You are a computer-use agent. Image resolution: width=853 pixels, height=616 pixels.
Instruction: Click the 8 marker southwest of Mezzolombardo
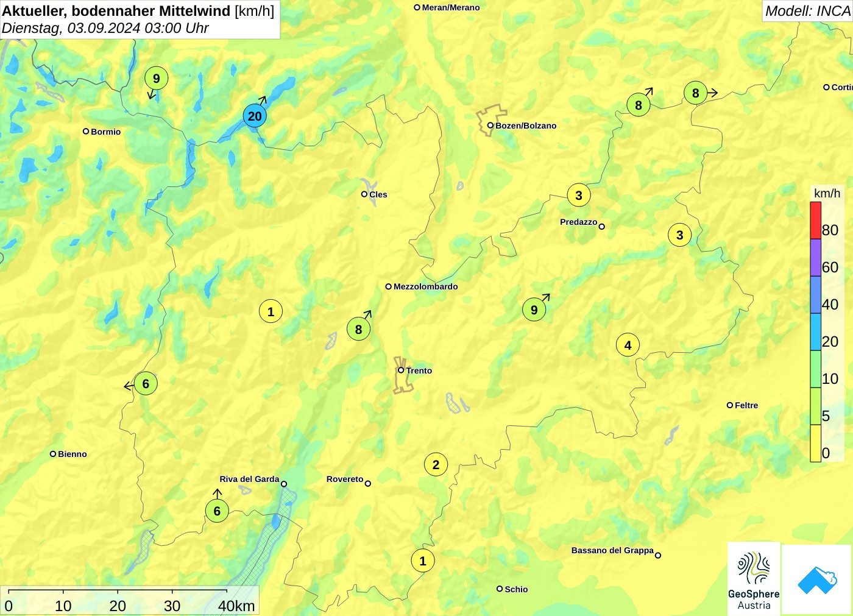pos(358,329)
